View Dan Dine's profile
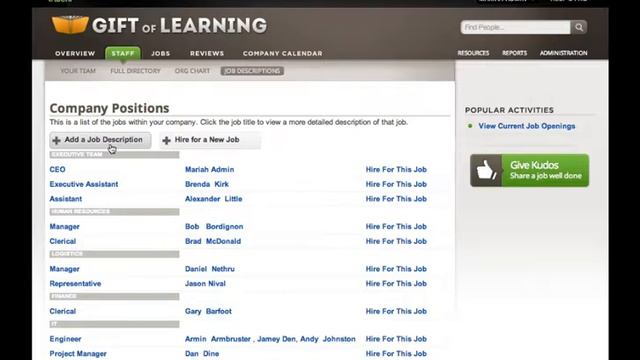The height and width of the screenshot is (360, 640). [x=202, y=354]
